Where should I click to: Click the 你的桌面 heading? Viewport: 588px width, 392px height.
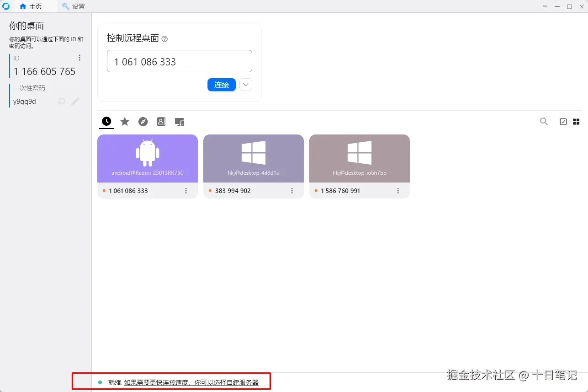(x=26, y=26)
